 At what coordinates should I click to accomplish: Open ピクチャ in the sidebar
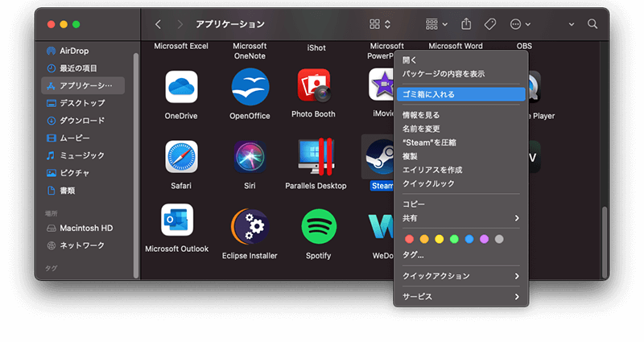pyautogui.click(x=84, y=173)
